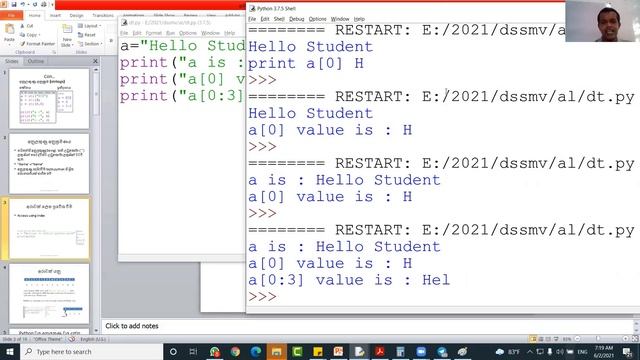Switch to Python IDLE on taskbar
Screen dimensions: 640x360
point(359,351)
